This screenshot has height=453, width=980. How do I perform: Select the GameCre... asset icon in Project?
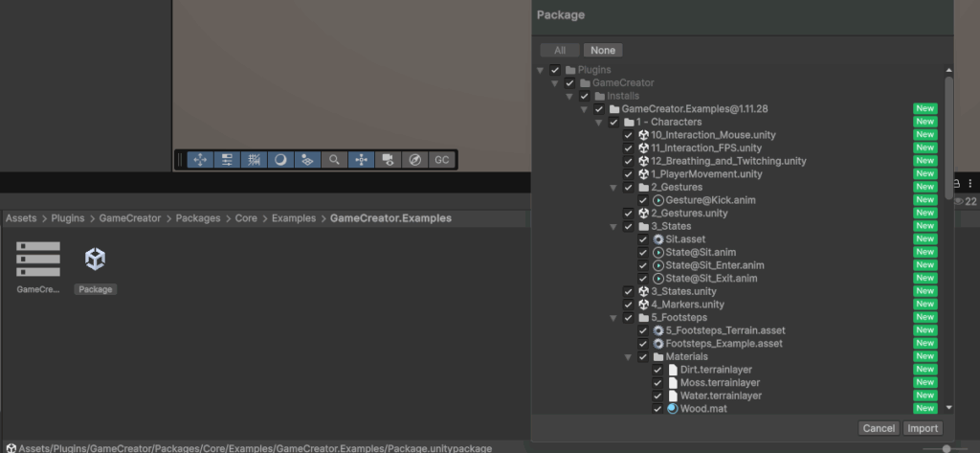[38, 259]
